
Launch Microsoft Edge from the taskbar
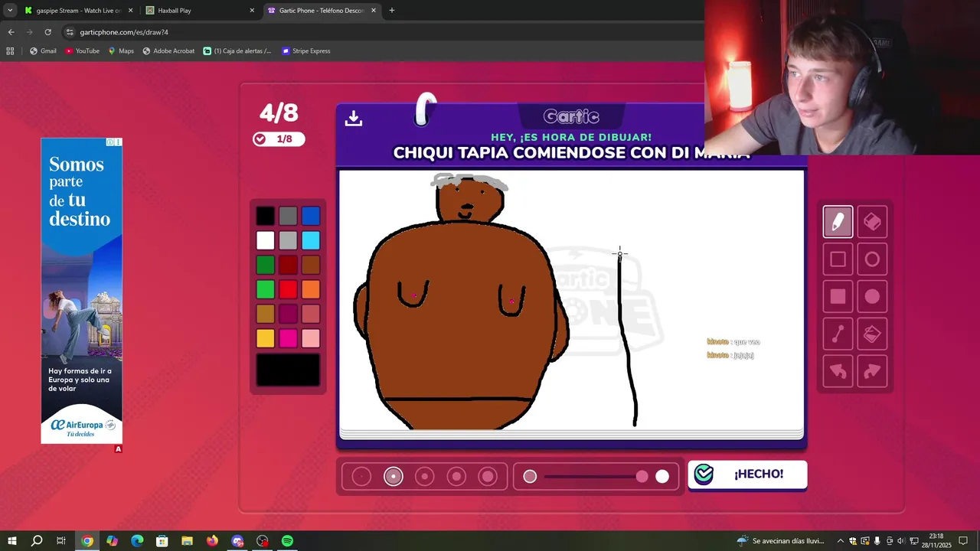137,541
